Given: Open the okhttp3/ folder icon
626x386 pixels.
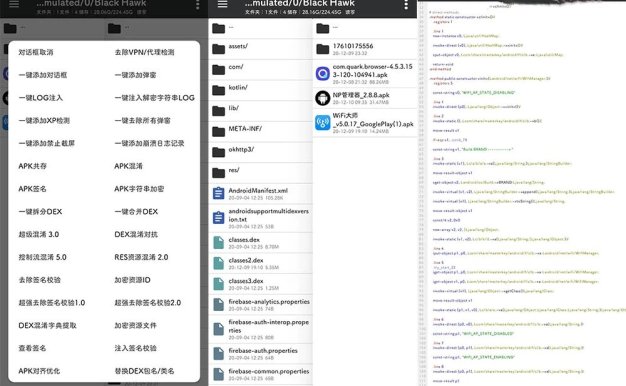Looking at the screenshot, I should 218,152.
